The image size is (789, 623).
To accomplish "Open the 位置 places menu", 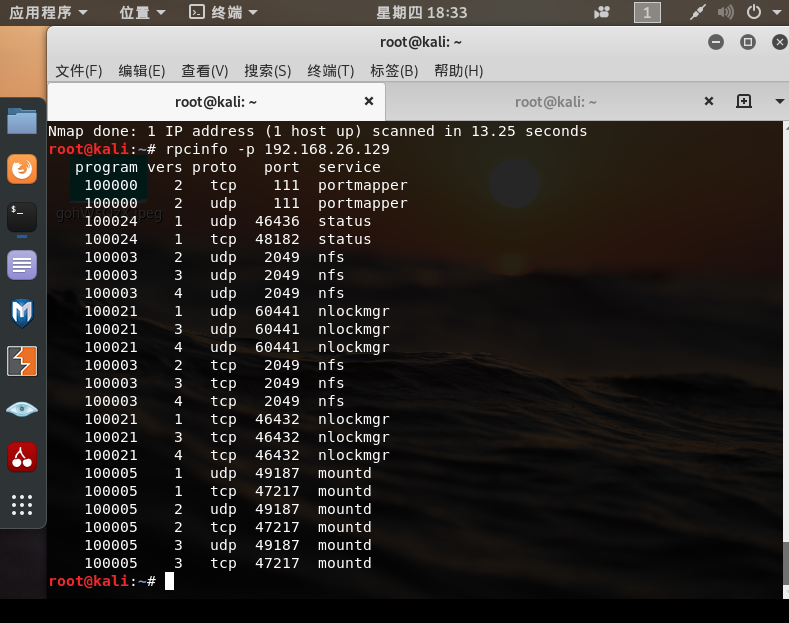I will [x=142, y=12].
